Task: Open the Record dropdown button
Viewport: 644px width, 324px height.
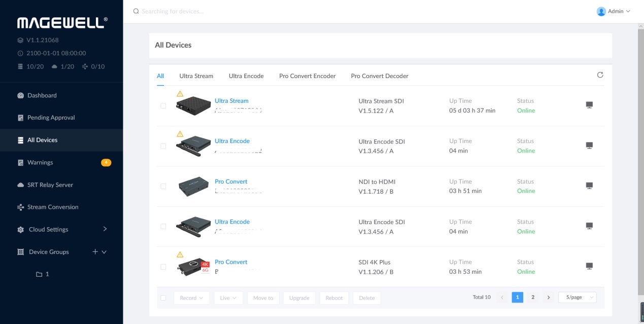Action: (x=191, y=298)
